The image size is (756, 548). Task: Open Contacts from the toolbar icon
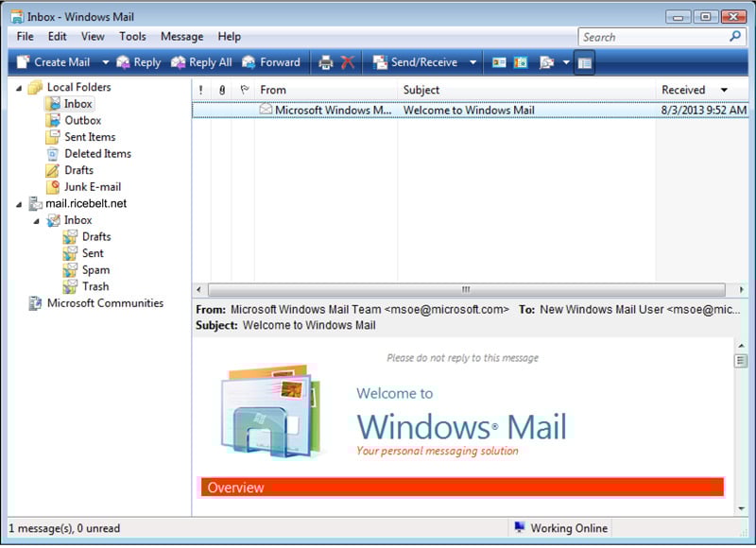[x=499, y=62]
